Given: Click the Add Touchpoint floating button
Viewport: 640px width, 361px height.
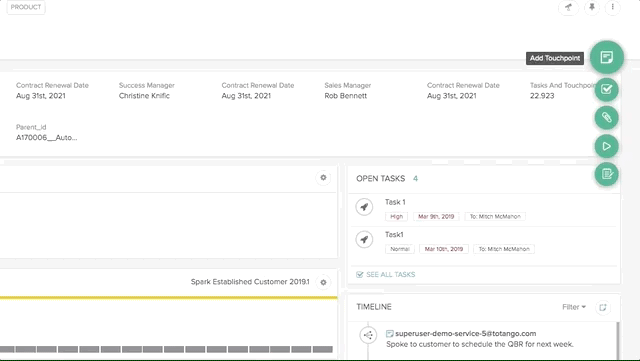Looking at the screenshot, I should click(607, 57).
